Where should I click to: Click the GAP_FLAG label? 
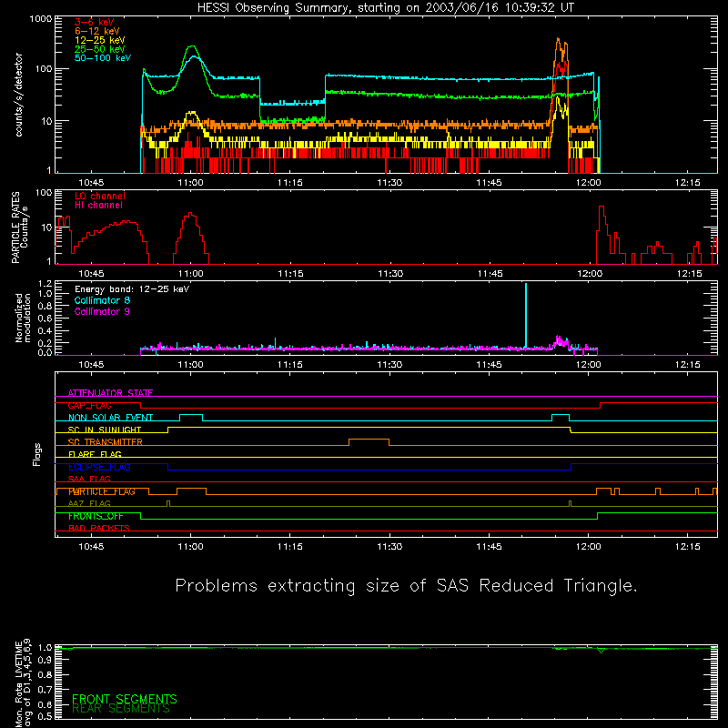(x=89, y=405)
